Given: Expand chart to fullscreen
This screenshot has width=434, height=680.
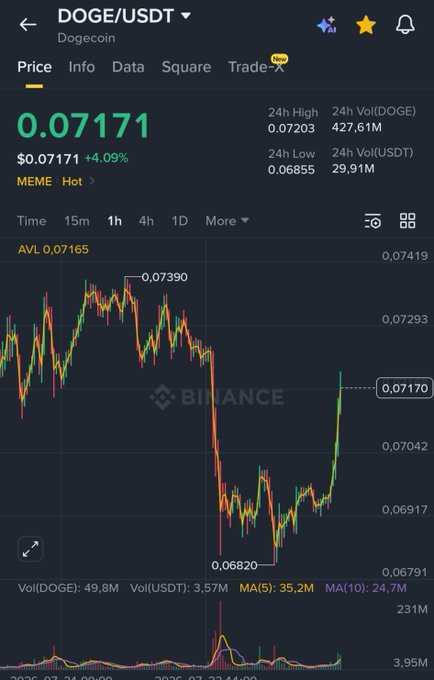Looking at the screenshot, I should click(30, 549).
